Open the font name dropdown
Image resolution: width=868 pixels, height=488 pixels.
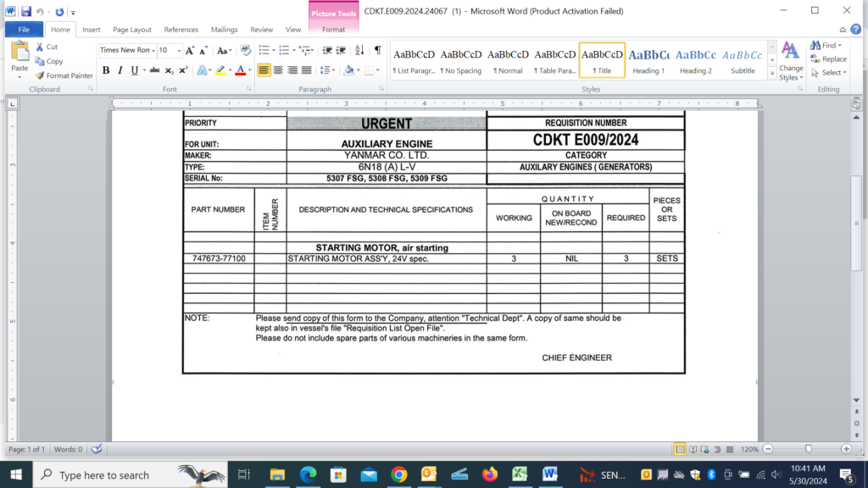coord(152,51)
